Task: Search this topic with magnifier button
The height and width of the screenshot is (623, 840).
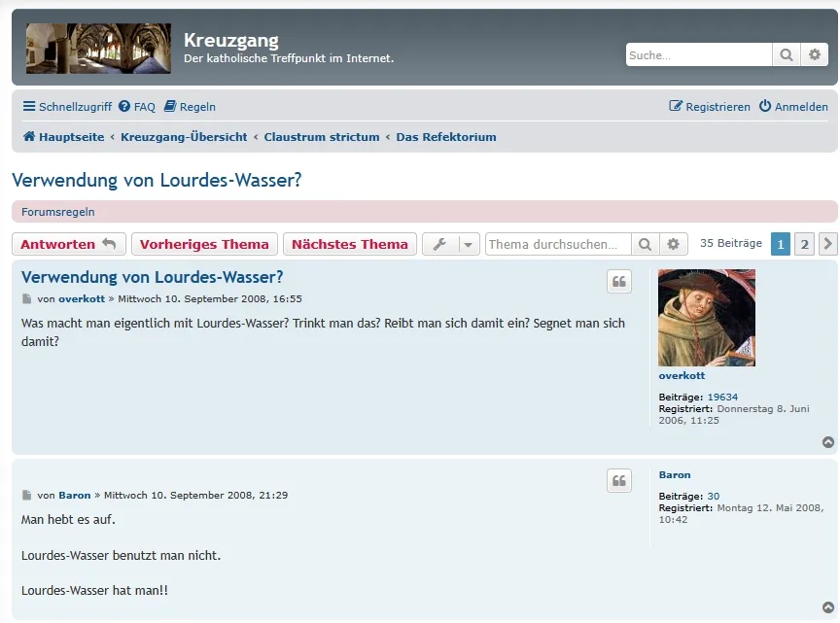Action: [645, 244]
